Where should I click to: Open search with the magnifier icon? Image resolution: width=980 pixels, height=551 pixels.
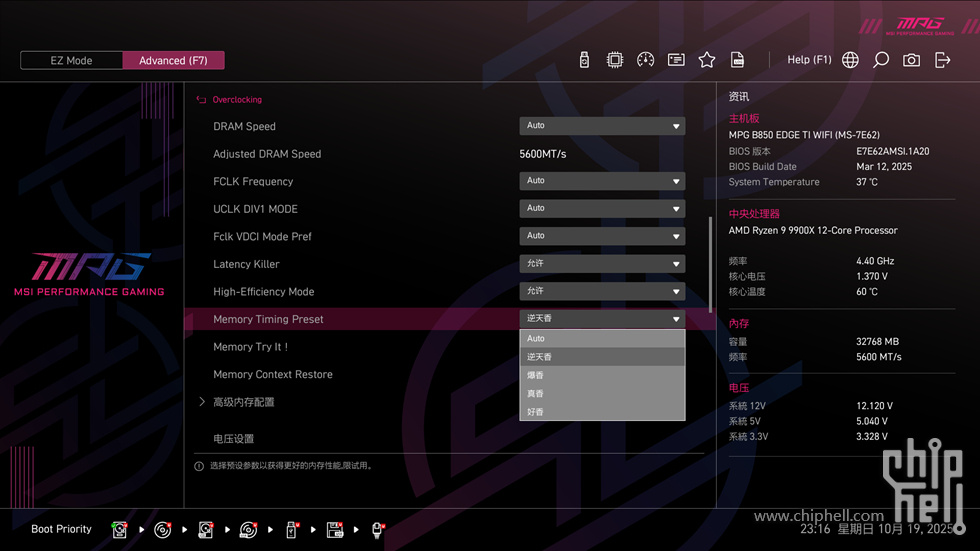click(x=881, y=60)
